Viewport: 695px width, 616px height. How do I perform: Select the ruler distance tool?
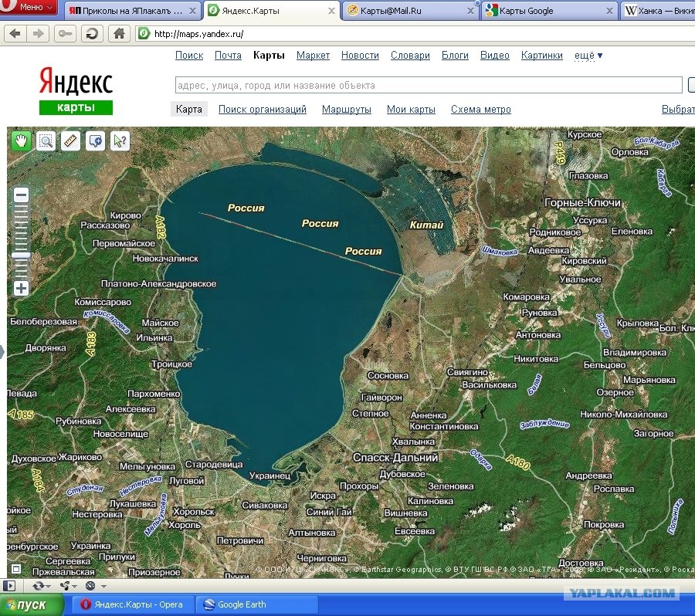coord(70,141)
